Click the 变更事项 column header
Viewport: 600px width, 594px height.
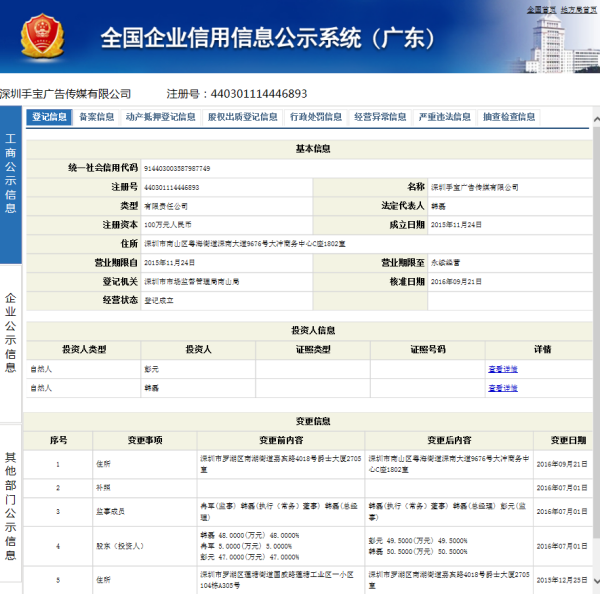pos(145,440)
